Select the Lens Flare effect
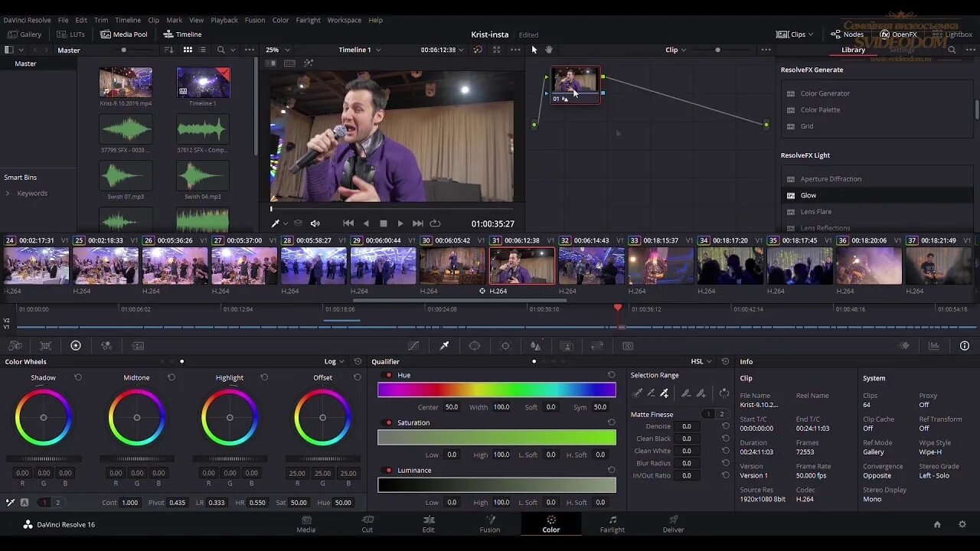This screenshot has height=551, width=980. pos(877,212)
